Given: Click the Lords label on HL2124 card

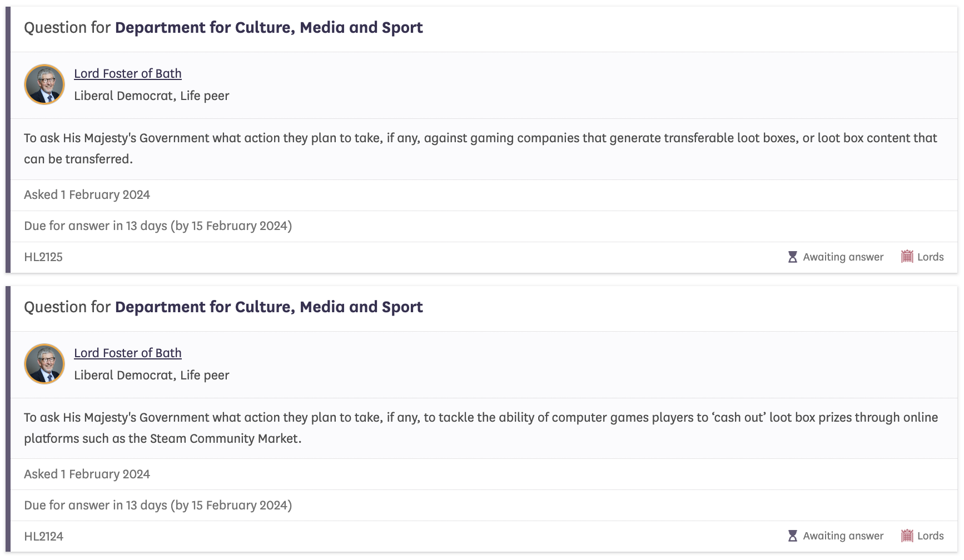Looking at the screenshot, I should click(x=931, y=536).
